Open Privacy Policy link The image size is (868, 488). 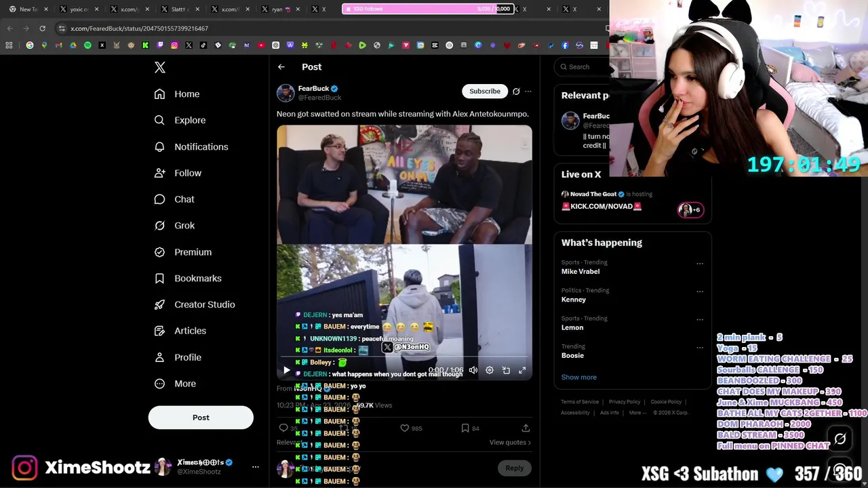625,402
